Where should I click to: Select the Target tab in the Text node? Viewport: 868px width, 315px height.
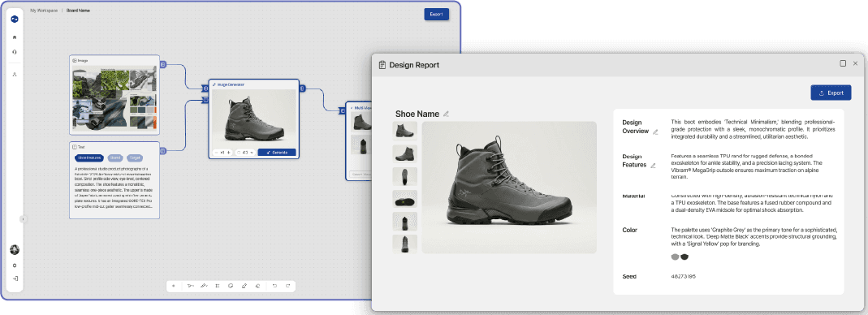coord(135,157)
